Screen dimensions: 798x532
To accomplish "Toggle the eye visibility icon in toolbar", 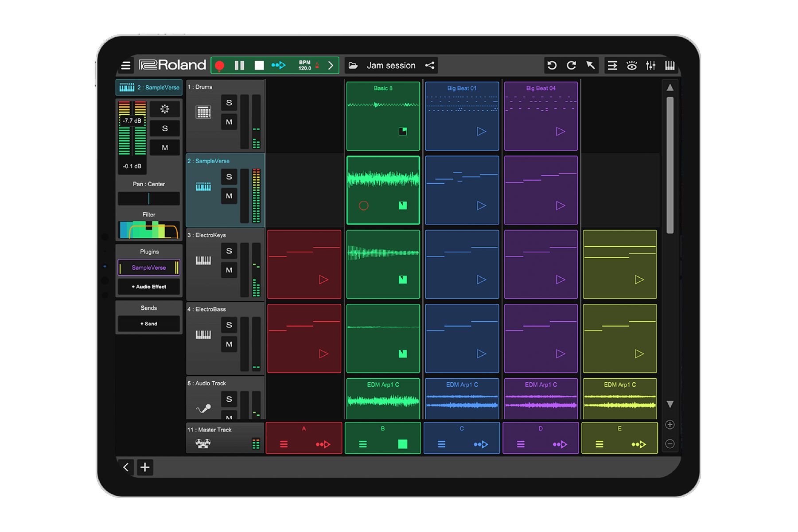I will (632, 65).
